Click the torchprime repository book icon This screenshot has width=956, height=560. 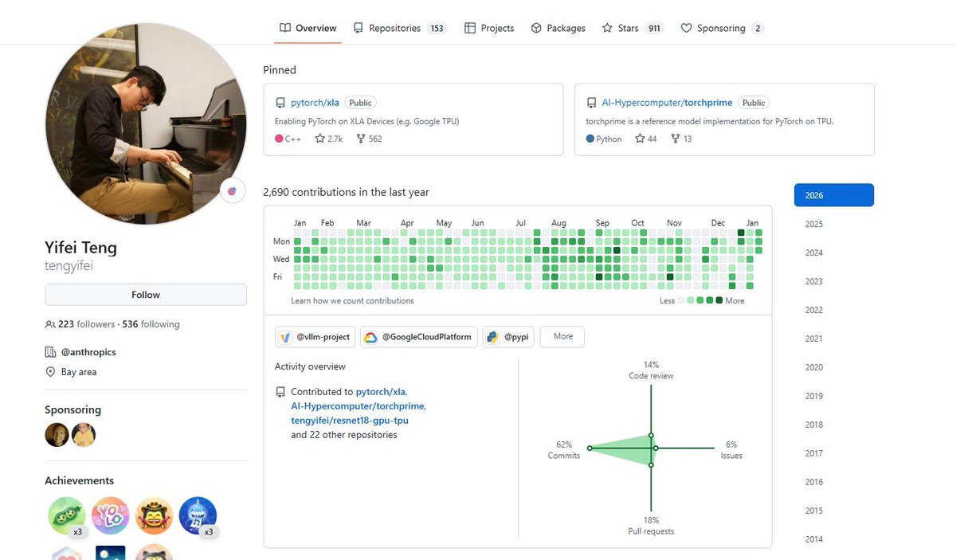(x=591, y=103)
